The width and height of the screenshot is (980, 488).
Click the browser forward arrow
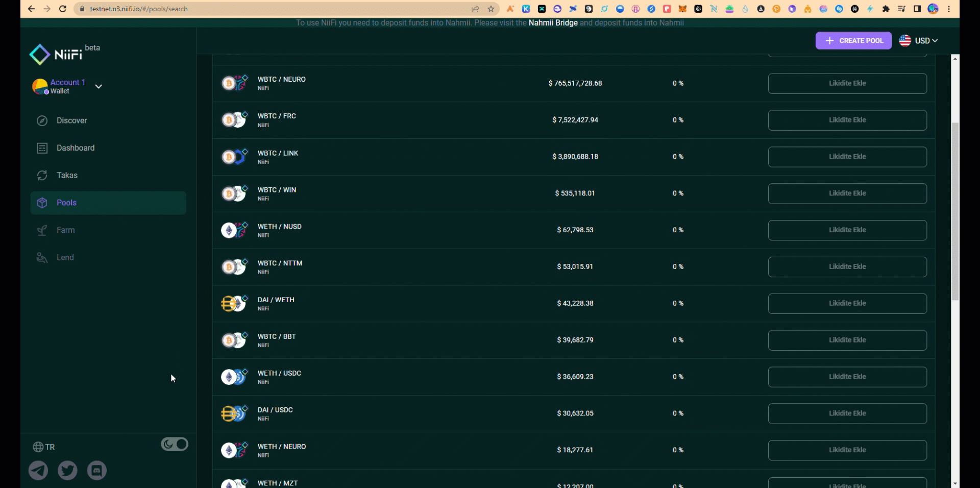pyautogui.click(x=47, y=9)
